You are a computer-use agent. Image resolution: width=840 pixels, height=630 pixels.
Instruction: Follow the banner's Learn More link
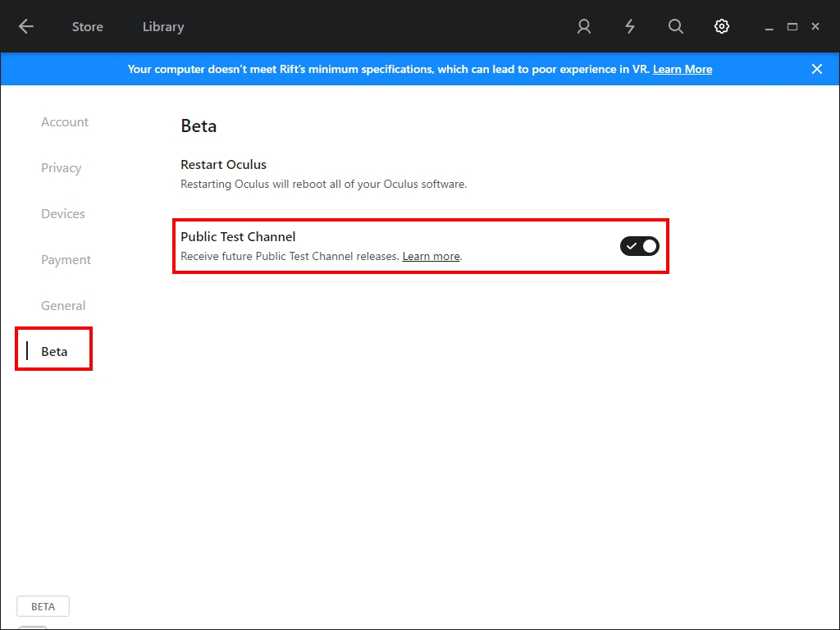[x=682, y=69]
